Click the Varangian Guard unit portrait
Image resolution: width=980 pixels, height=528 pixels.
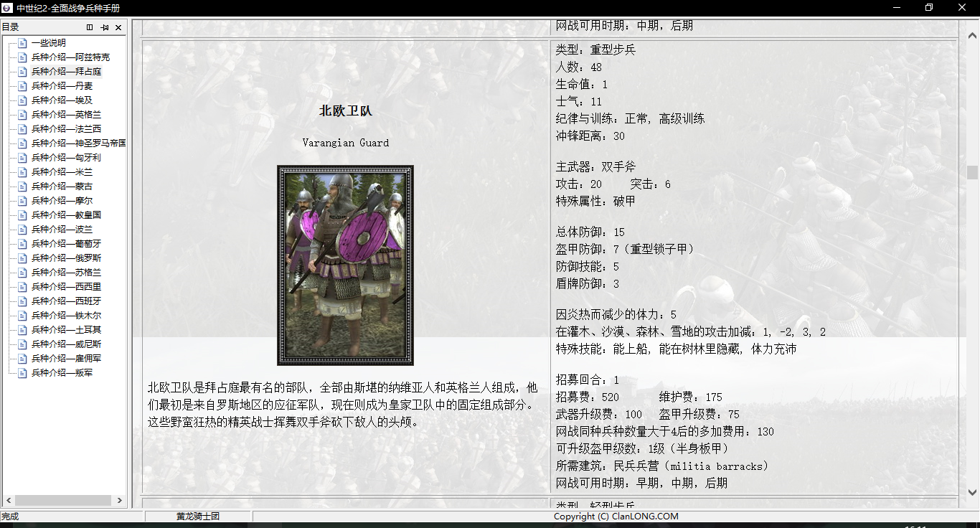pos(346,265)
